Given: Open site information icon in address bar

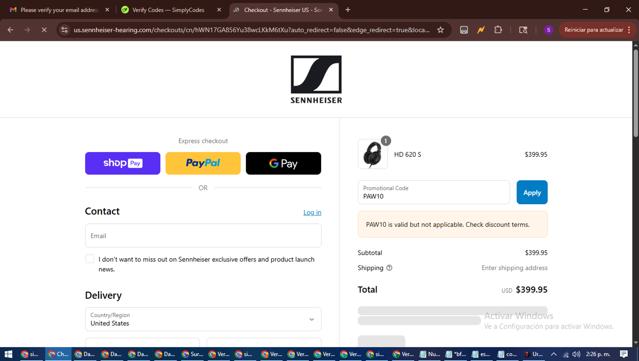Looking at the screenshot, I should pos(64,30).
